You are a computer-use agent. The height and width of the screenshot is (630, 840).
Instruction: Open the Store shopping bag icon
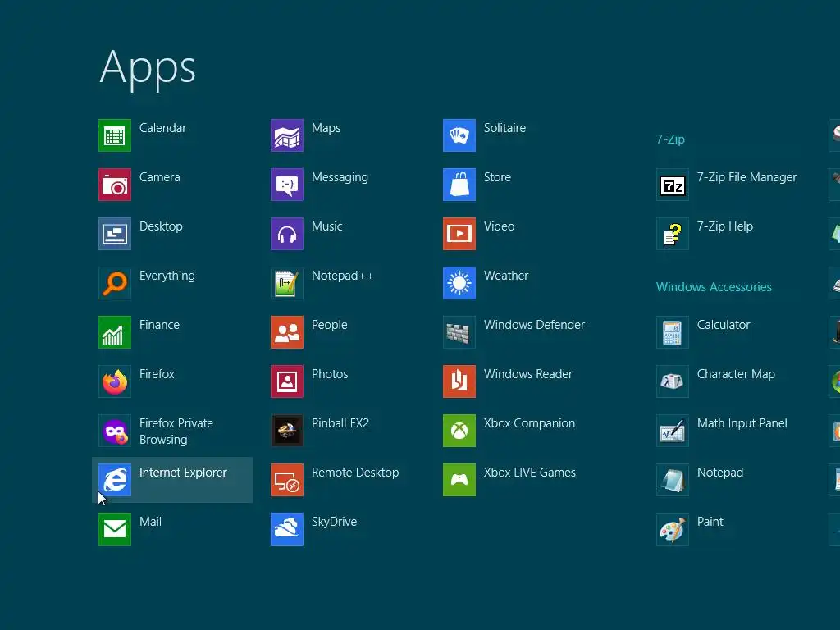click(x=459, y=185)
